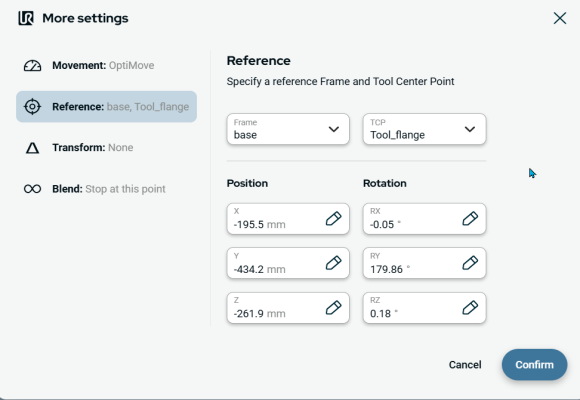Click the Movement speedometer icon

(x=33, y=65)
